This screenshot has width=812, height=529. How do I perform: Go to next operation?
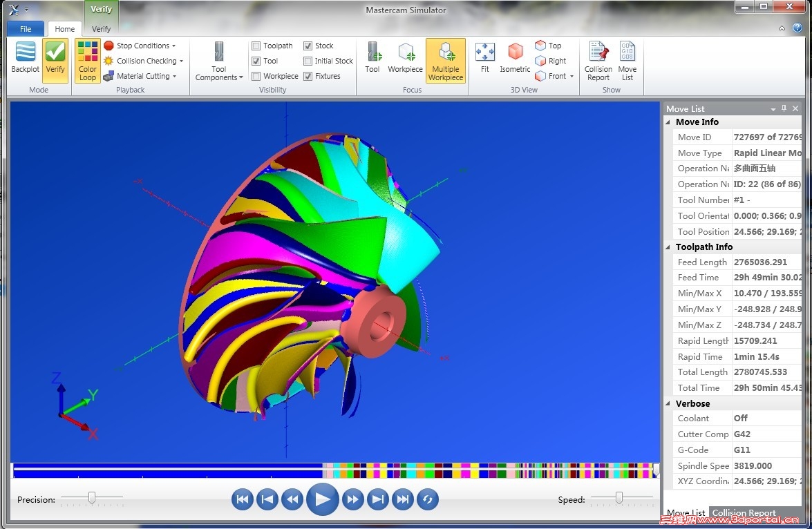click(x=377, y=499)
